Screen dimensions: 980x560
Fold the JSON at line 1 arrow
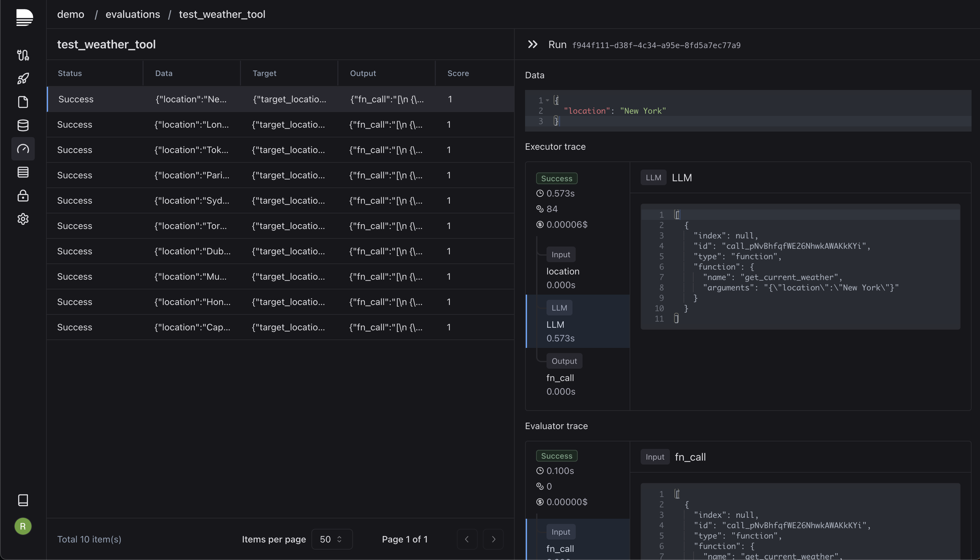tap(547, 100)
